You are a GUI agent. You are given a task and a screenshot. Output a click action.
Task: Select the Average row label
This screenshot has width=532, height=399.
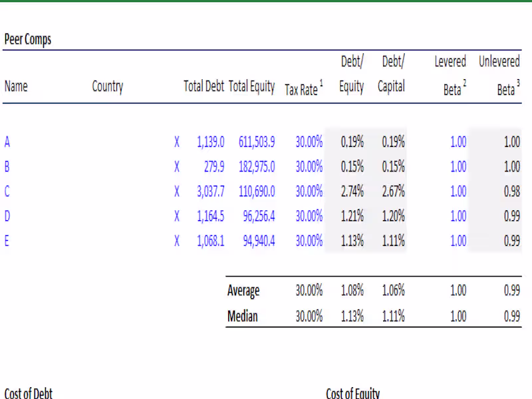[x=243, y=291]
